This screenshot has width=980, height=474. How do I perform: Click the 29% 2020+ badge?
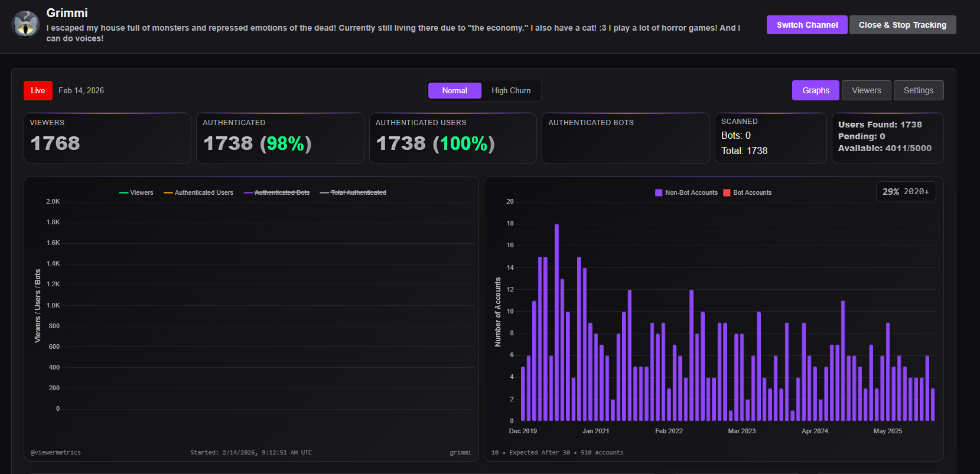[x=906, y=191]
